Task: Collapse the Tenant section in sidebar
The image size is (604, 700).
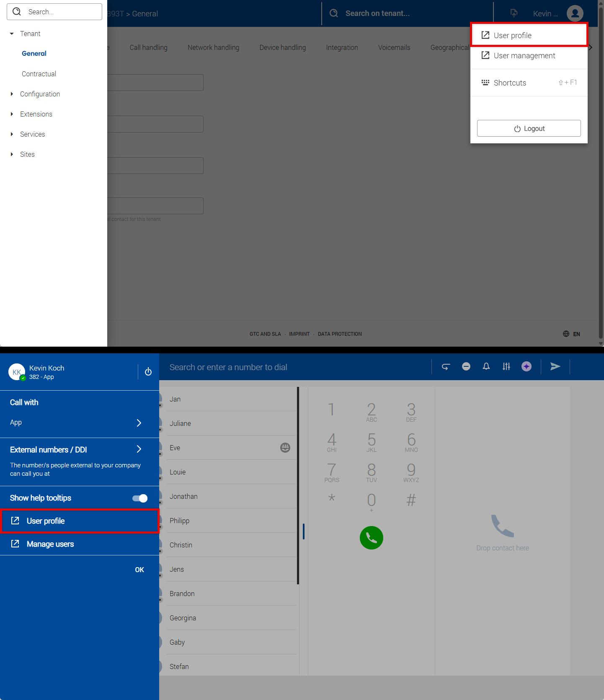Action: point(12,34)
